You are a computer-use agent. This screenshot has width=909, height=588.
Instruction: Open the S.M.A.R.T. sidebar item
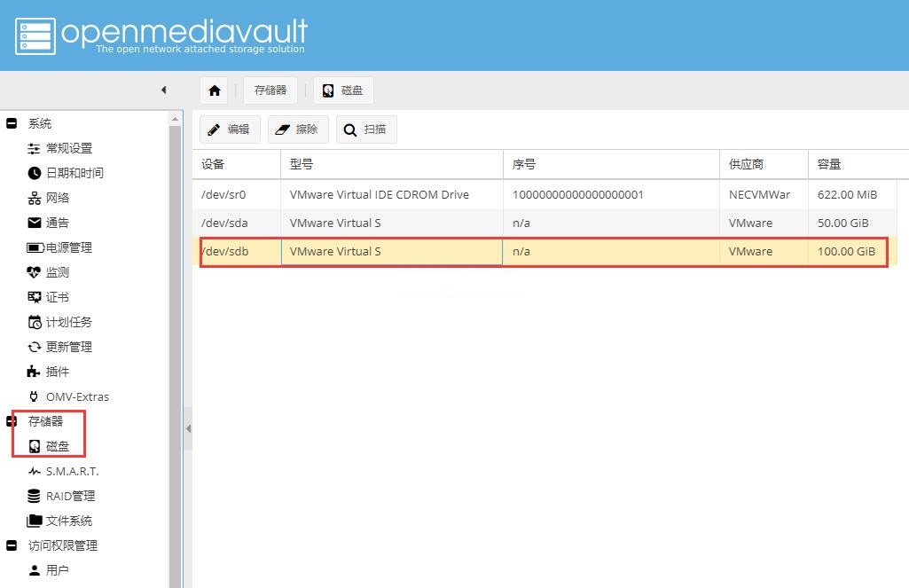coord(72,471)
